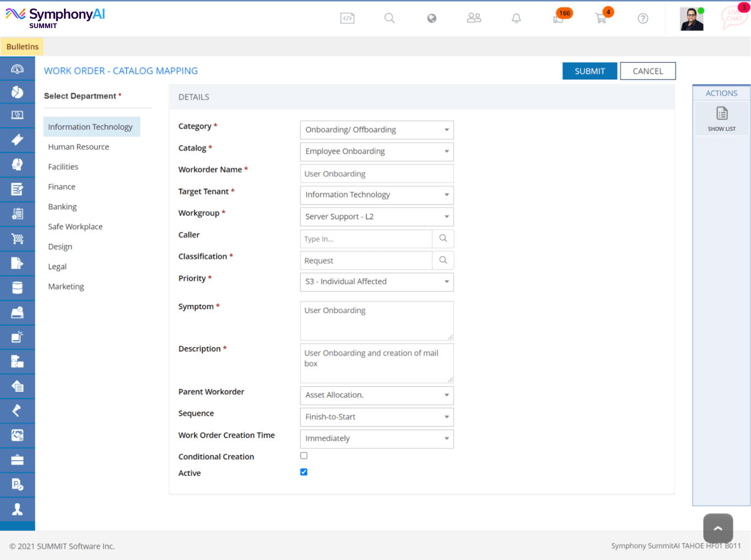Viewport: 751px width, 560px height.
Task: Open the gavel sidebar icon
Action: tap(17, 411)
